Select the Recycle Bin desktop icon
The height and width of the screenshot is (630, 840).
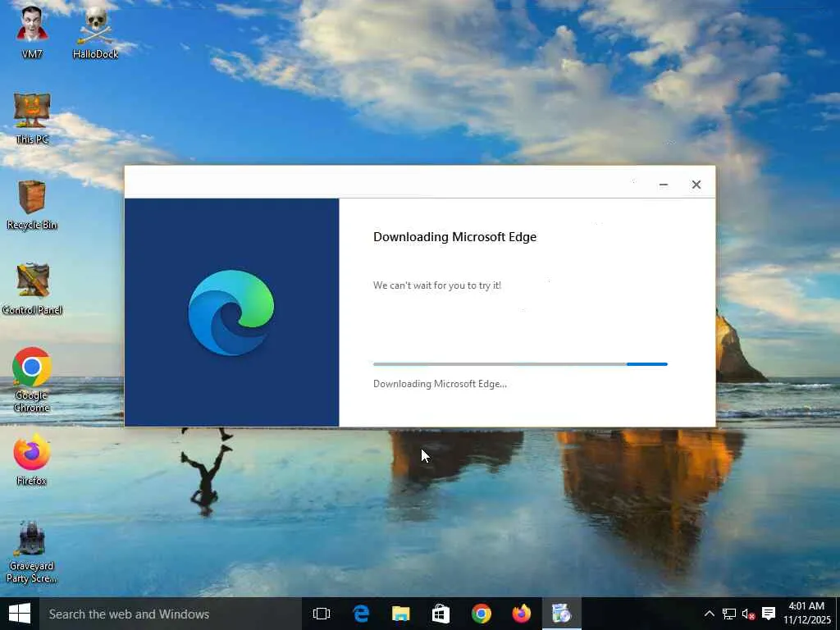pos(32,204)
